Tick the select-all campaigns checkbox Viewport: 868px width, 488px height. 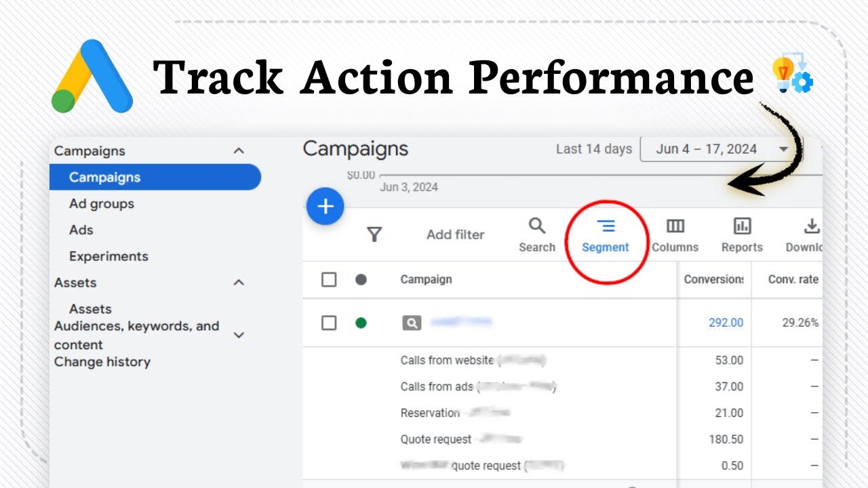(x=329, y=279)
